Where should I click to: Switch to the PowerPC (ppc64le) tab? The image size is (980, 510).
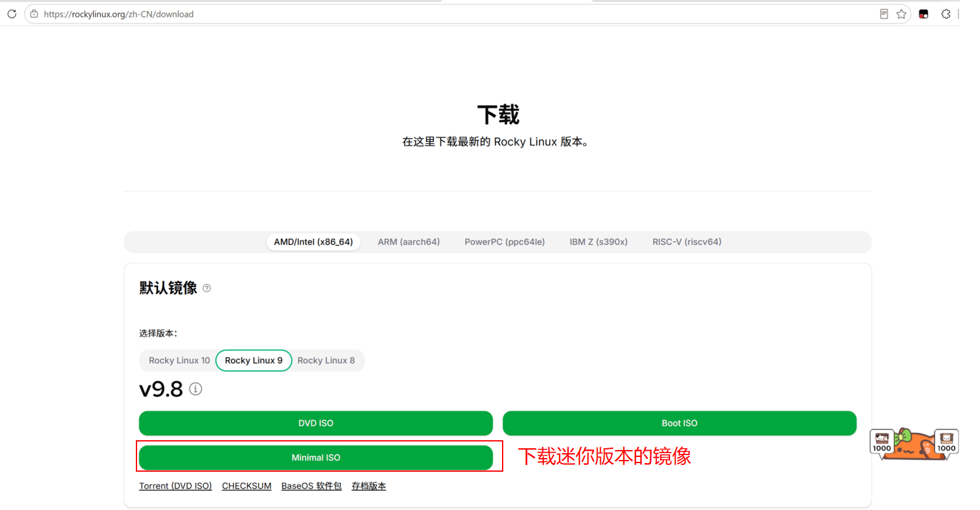[x=505, y=241]
